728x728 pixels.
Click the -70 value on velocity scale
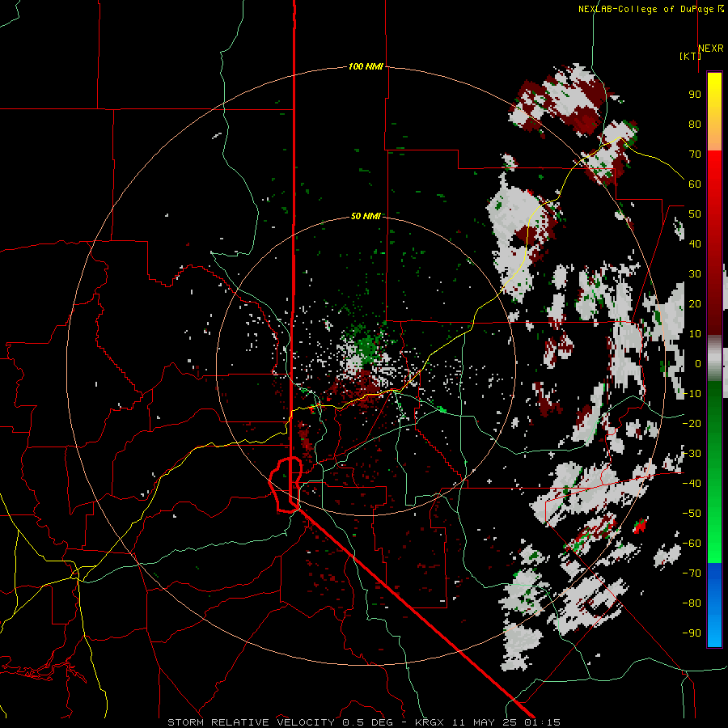[692, 573]
